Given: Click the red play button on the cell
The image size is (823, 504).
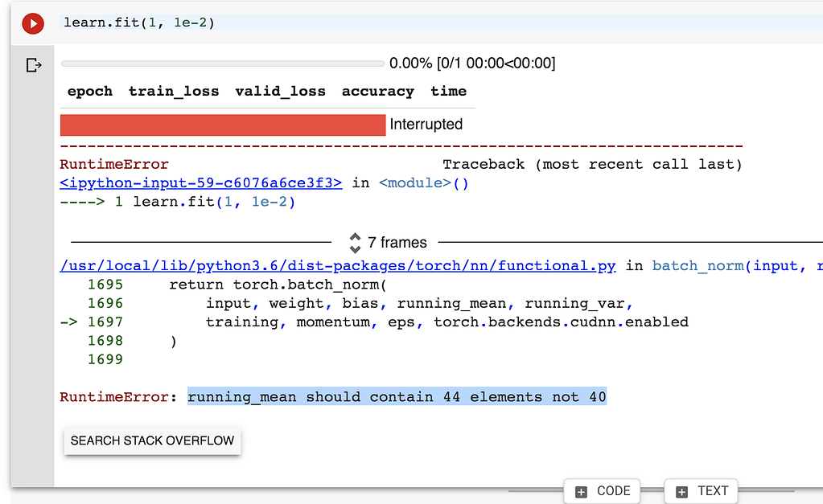Looking at the screenshot, I should [32, 23].
